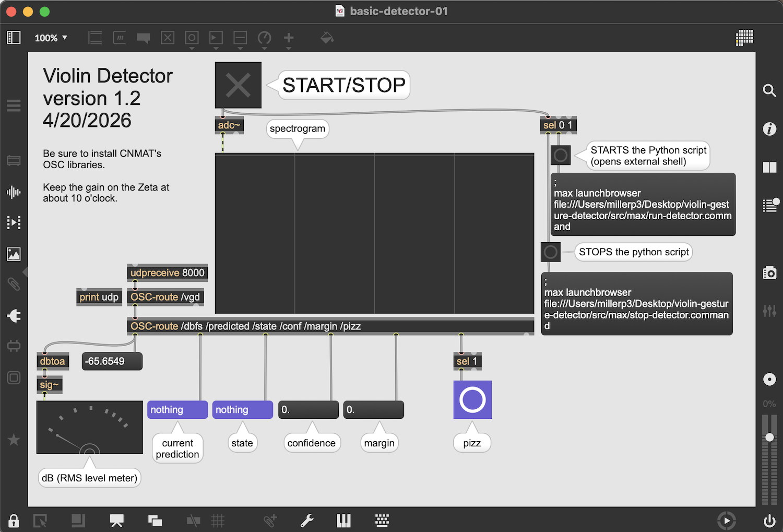This screenshot has width=783, height=532.
Task: Open the snapshots camera icon
Action: tap(769, 273)
